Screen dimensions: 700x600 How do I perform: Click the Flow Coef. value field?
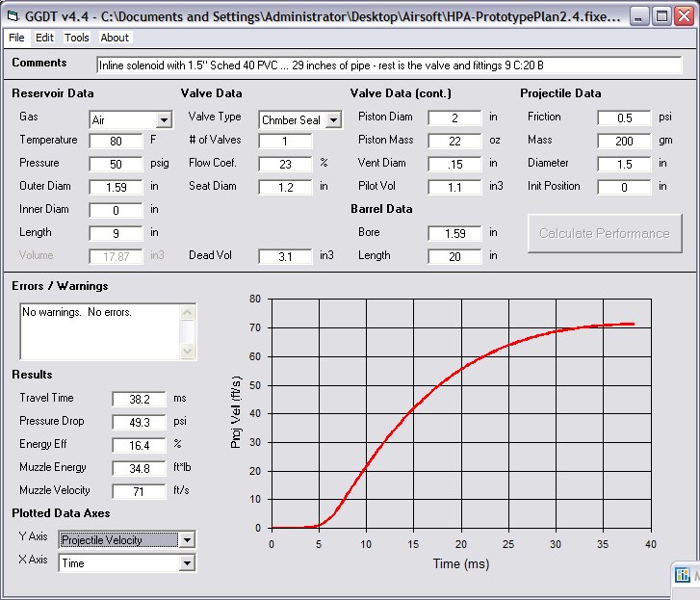[x=285, y=164]
